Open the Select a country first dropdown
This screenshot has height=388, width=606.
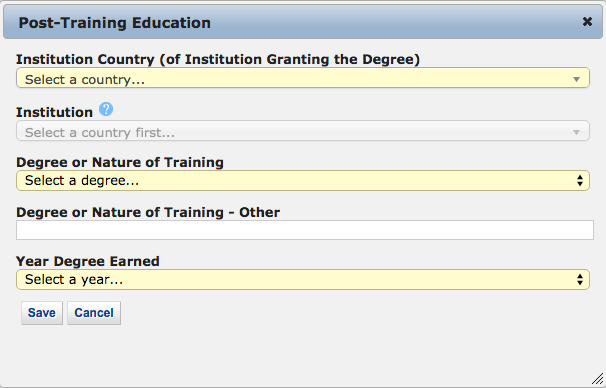click(303, 131)
